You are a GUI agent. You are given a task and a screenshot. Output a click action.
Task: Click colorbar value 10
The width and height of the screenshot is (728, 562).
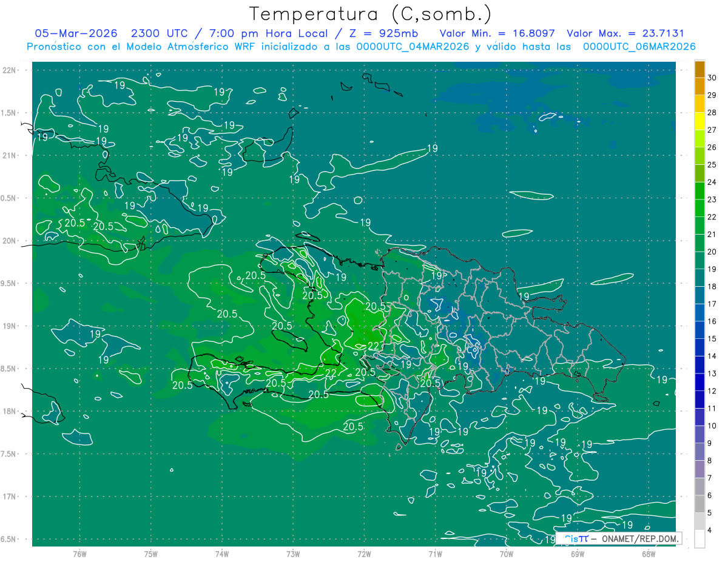point(712,426)
